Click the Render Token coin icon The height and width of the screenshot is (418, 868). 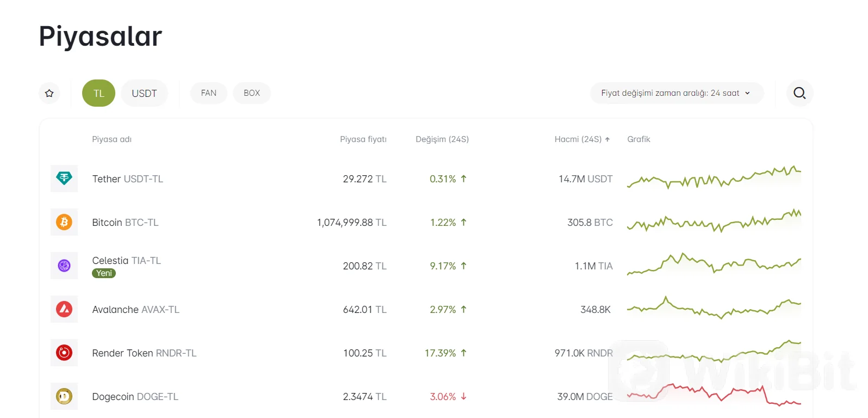coord(64,353)
